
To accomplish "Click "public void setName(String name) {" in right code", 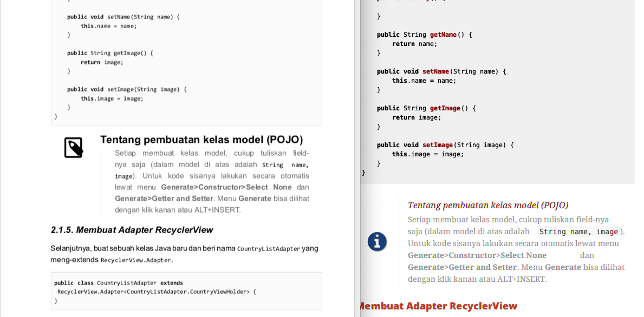I will pyautogui.click(x=441, y=71).
